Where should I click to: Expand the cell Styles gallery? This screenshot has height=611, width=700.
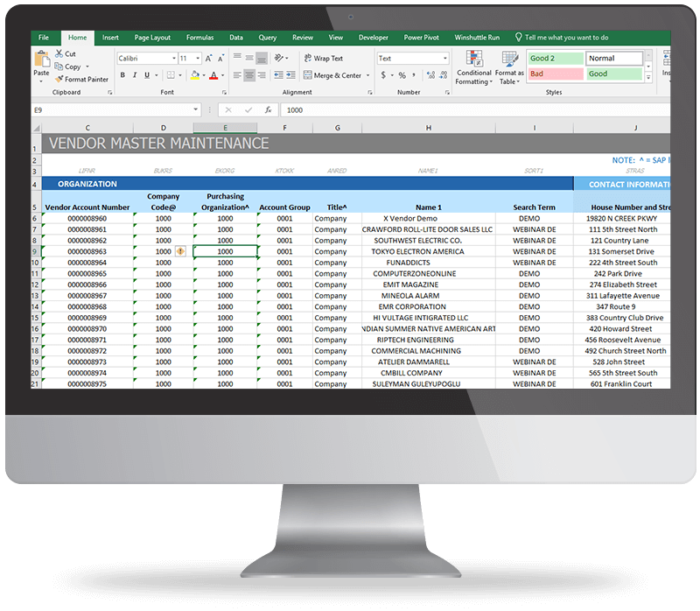point(648,78)
